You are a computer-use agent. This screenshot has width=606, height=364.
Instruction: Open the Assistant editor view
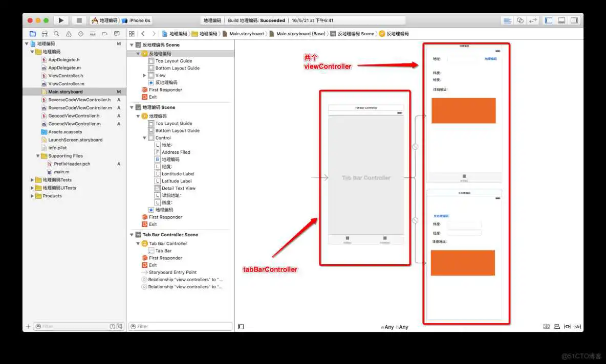[x=520, y=20]
